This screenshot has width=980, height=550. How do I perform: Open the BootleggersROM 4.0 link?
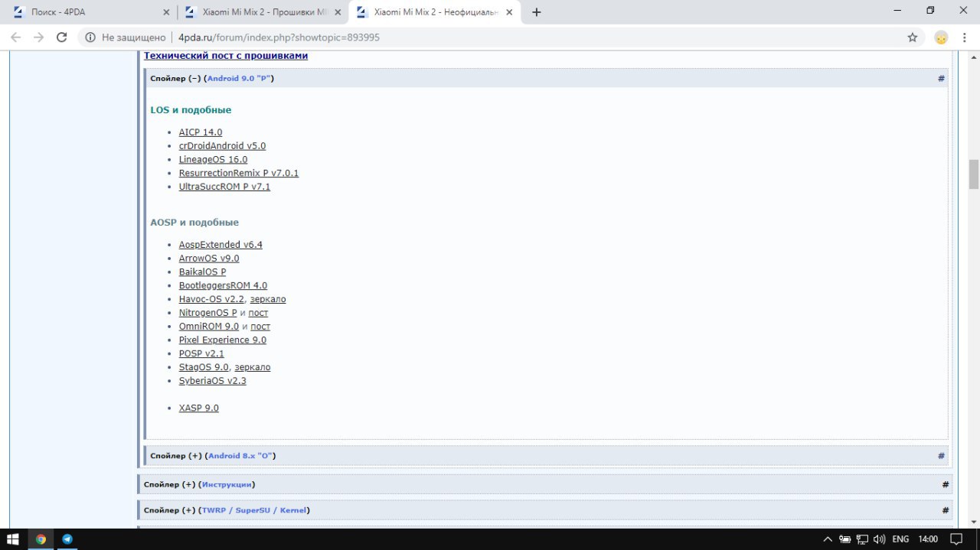pos(223,285)
